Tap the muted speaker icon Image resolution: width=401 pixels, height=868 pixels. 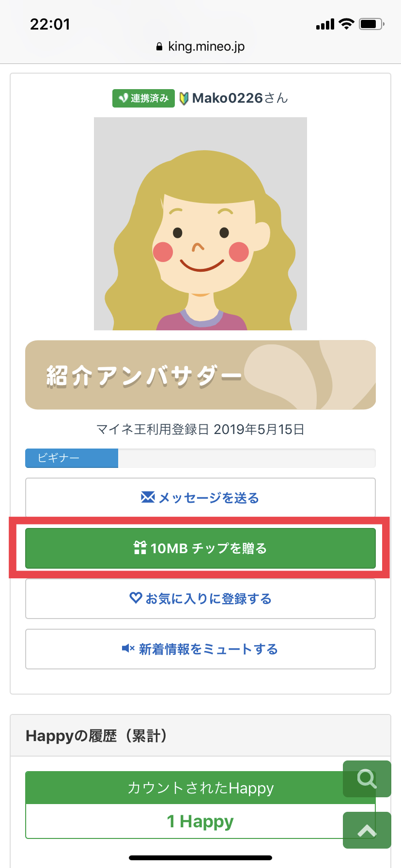click(128, 649)
